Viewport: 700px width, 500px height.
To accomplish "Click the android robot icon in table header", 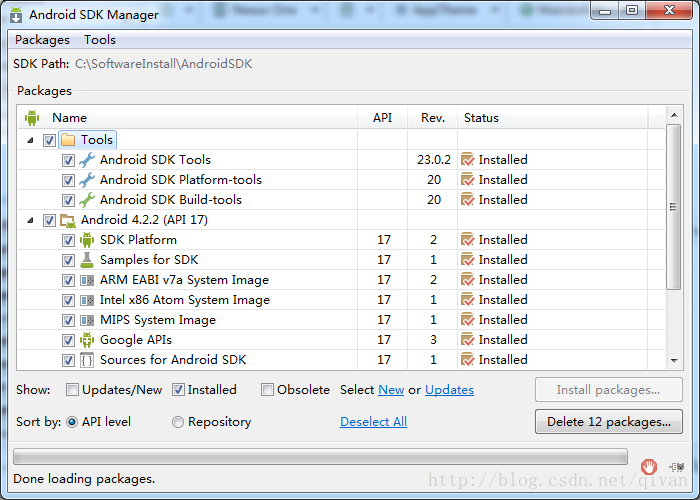I will (x=32, y=118).
